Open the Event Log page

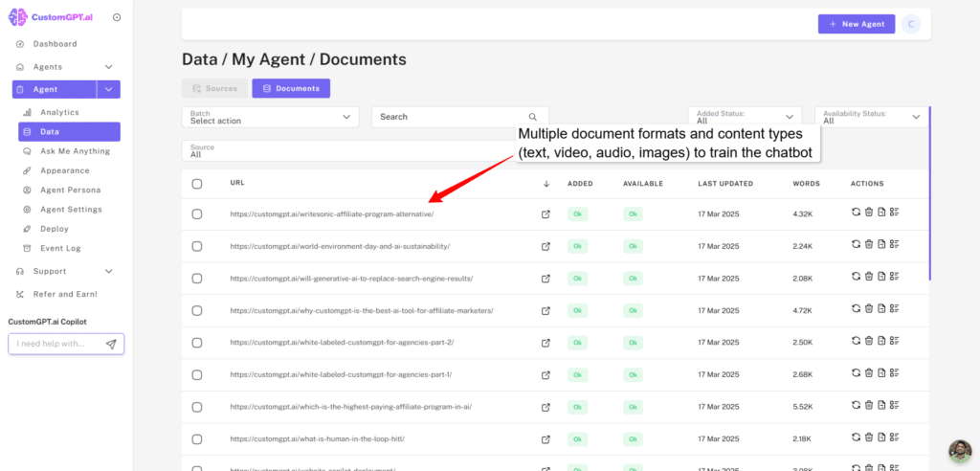click(60, 248)
